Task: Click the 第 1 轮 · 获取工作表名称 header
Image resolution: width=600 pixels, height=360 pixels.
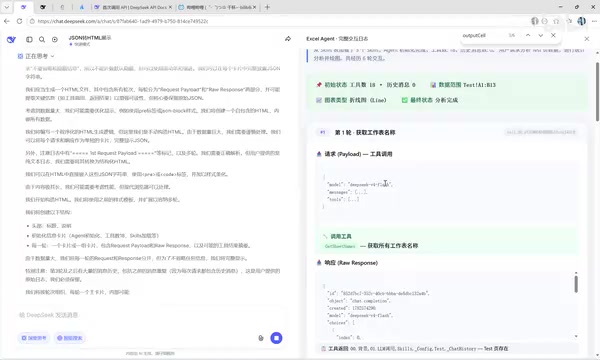Action: click(365, 132)
